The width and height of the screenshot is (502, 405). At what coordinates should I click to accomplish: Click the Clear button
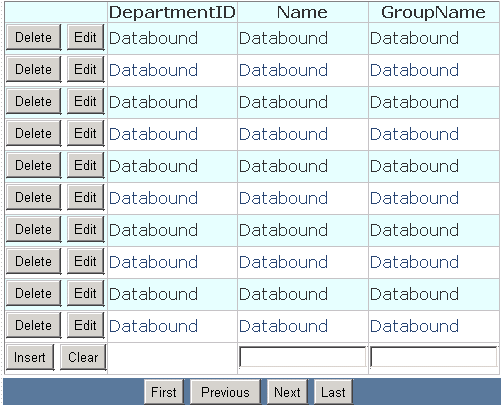click(x=83, y=357)
